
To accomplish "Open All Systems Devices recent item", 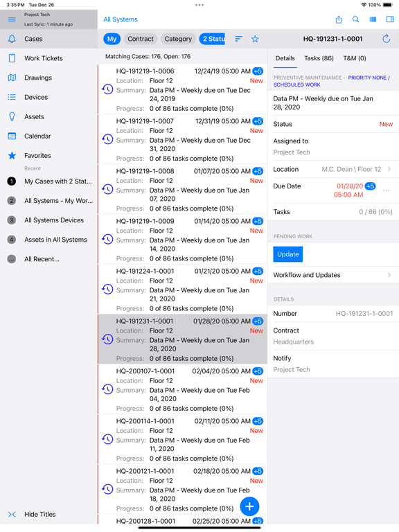I will (x=49, y=220).
